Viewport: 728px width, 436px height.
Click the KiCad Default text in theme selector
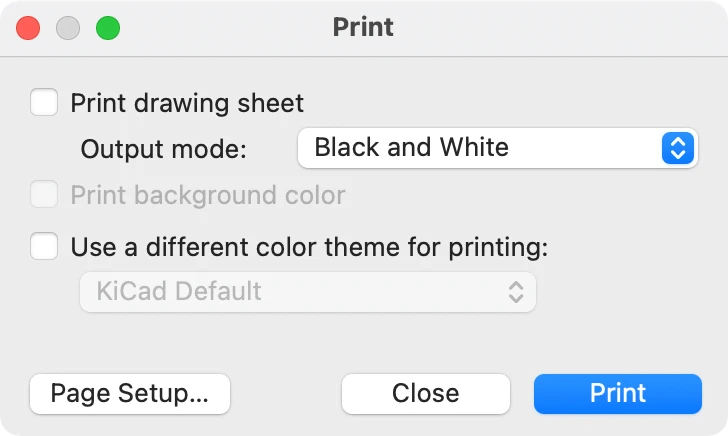[179, 292]
